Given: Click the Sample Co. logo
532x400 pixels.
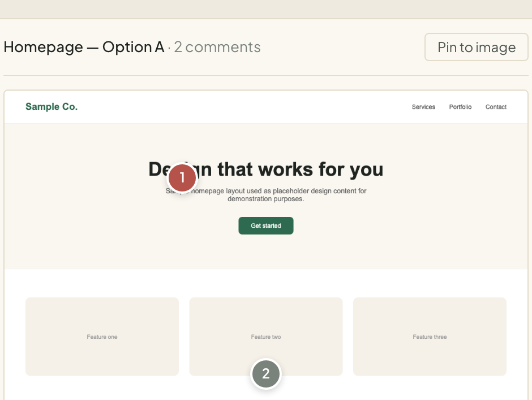Looking at the screenshot, I should (x=52, y=107).
